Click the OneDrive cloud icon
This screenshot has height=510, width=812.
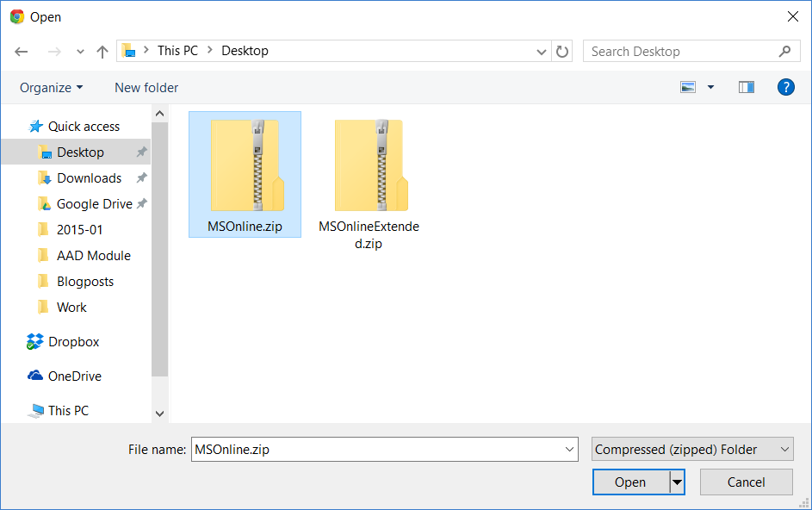point(35,376)
